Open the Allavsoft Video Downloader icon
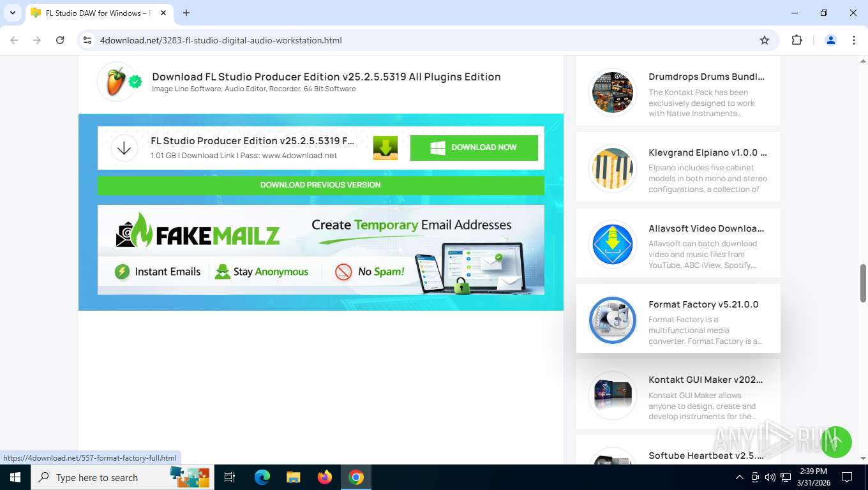The height and width of the screenshot is (490, 868). pyautogui.click(x=612, y=244)
